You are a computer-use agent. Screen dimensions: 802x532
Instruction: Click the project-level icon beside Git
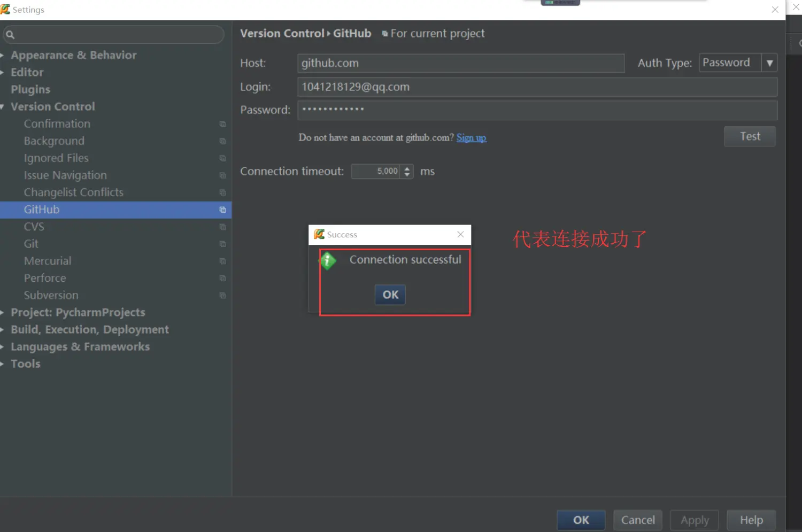[222, 244]
